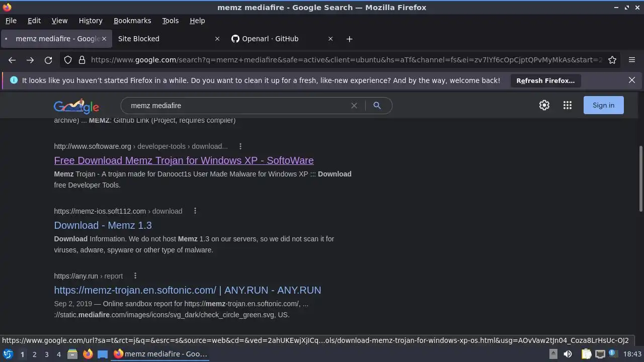Open options for softoware.org result
This screenshot has width=644, height=362.
click(x=240, y=146)
